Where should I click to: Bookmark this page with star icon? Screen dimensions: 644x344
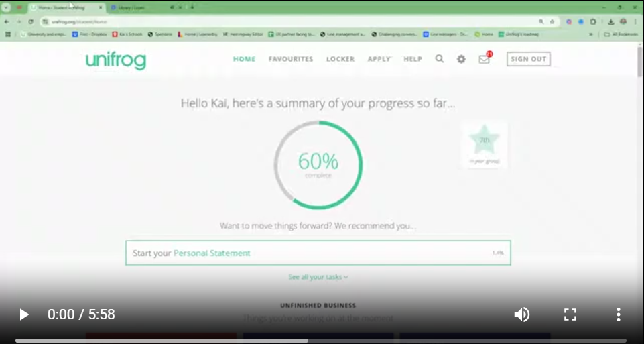pyautogui.click(x=552, y=21)
